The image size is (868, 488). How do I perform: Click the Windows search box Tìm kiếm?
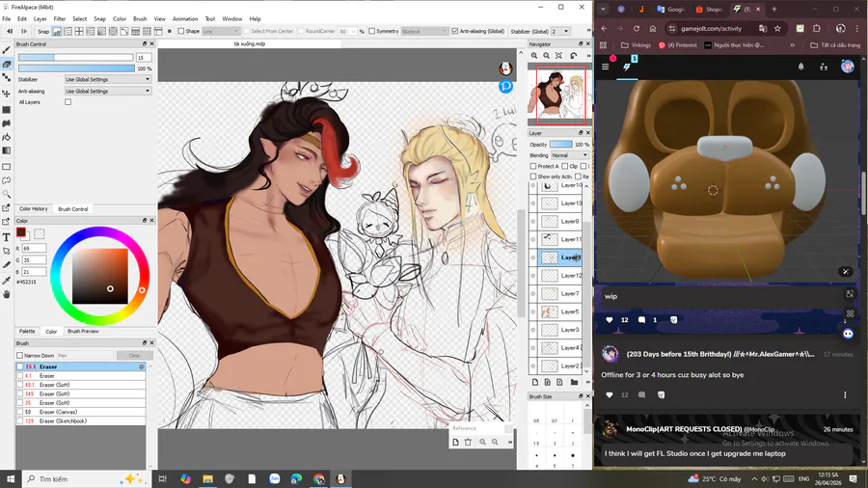tap(88, 479)
